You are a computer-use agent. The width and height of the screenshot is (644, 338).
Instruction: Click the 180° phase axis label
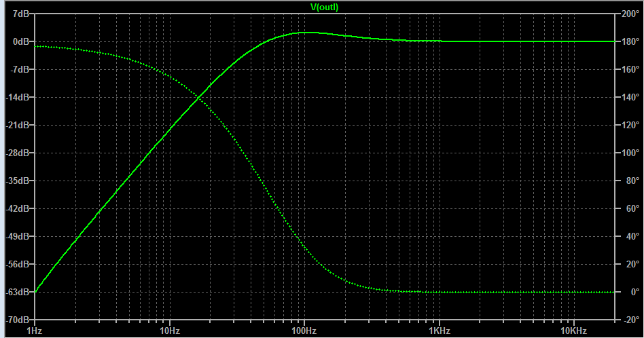coord(630,42)
